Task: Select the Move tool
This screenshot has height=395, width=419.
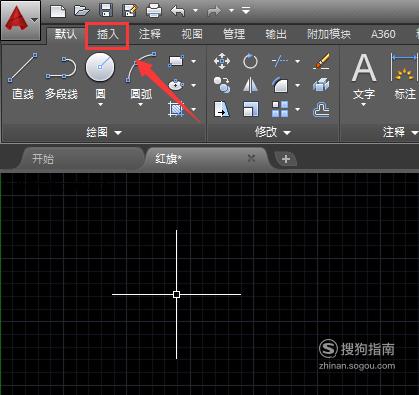Action: coord(222,61)
